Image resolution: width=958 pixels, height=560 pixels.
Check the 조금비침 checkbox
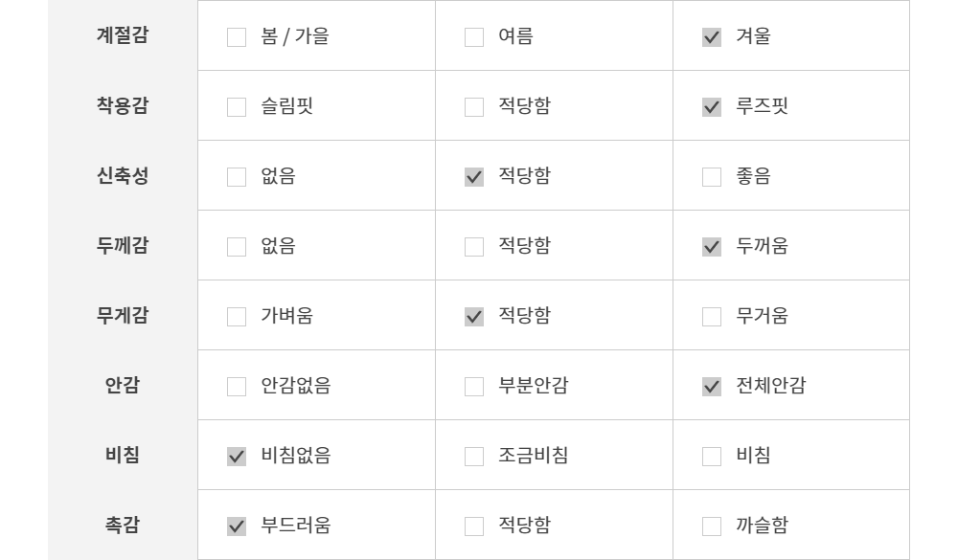(474, 457)
